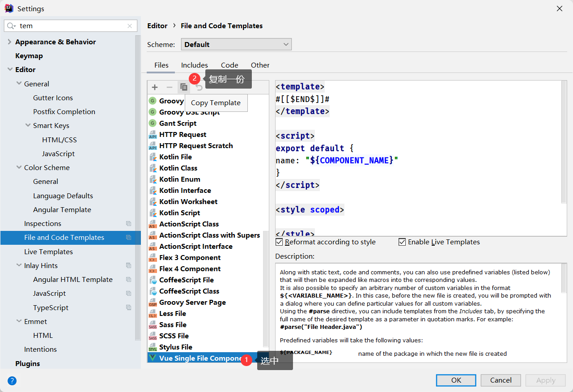This screenshot has width=573, height=392.
Task: Select Angular HTML Template entry
Action: coord(73,279)
